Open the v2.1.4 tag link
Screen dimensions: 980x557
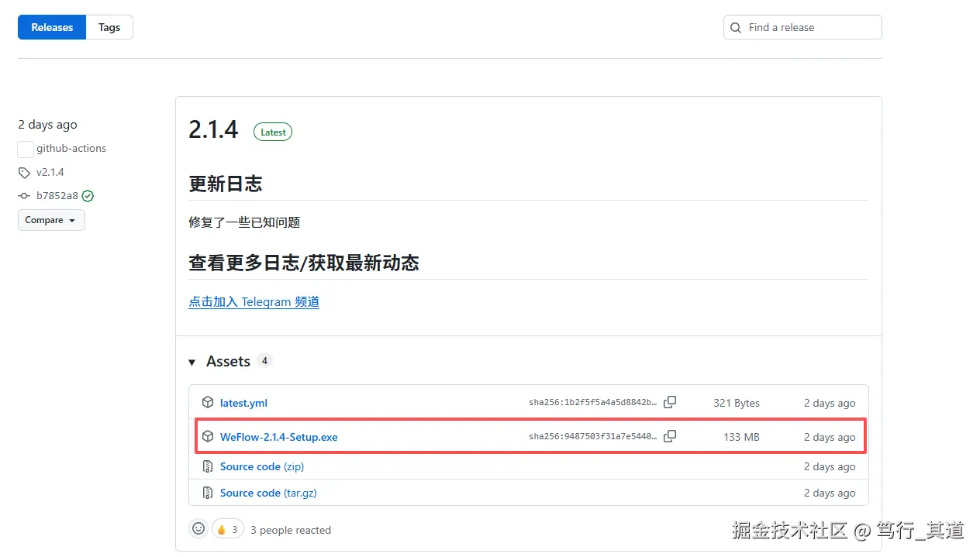point(50,172)
